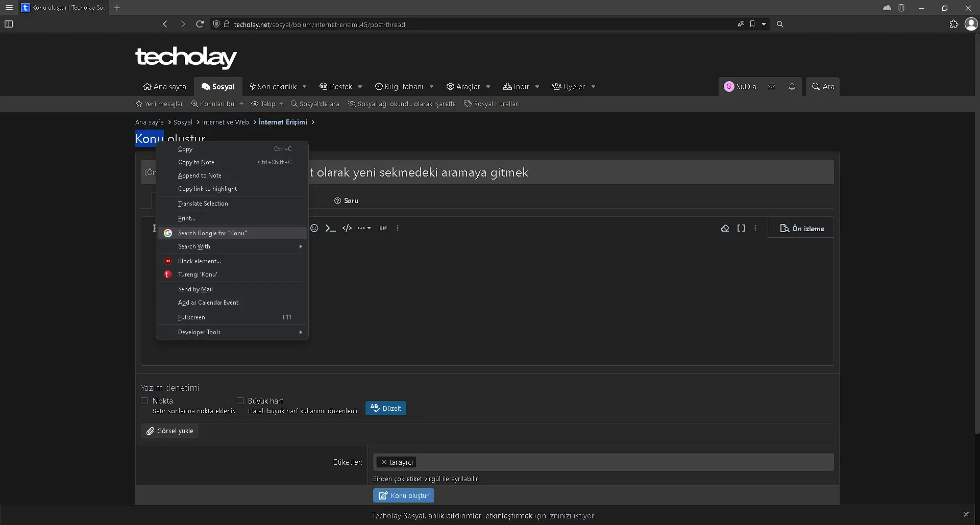Image resolution: width=980 pixels, height=525 pixels.
Task: Remove the tarayıcı tag
Action: click(384, 462)
